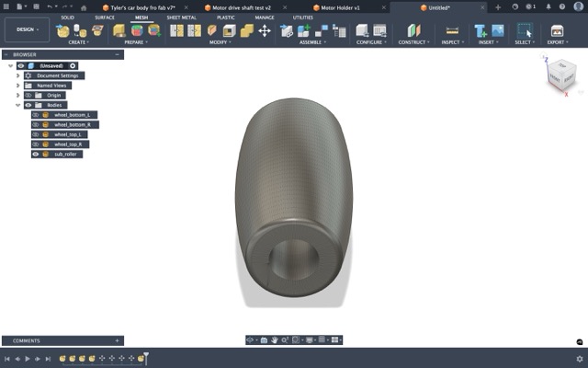588x368 pixels.
Task: Click the Move/Copy cross-arrows icon
Action: coord(265,30)
